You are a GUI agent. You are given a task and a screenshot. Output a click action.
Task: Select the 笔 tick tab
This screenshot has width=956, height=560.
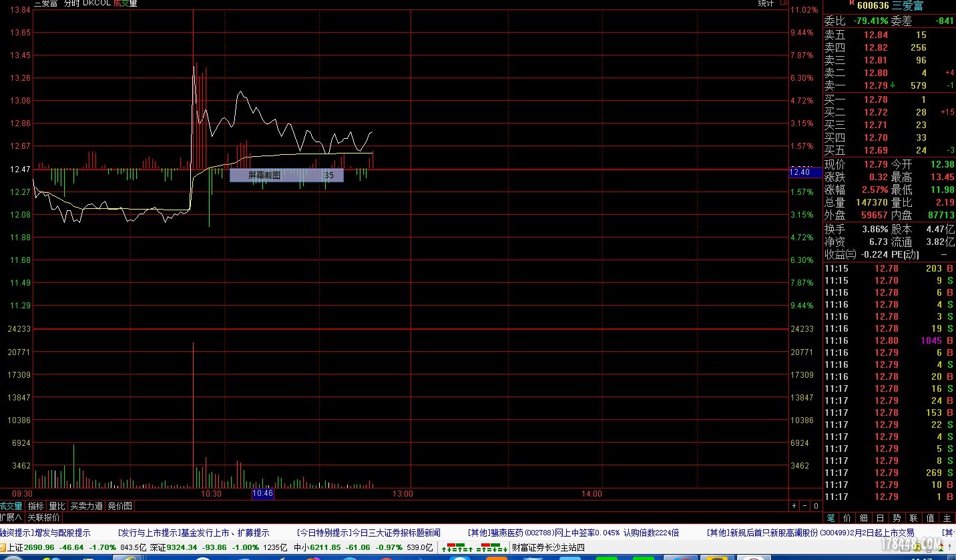pos(831,518)
